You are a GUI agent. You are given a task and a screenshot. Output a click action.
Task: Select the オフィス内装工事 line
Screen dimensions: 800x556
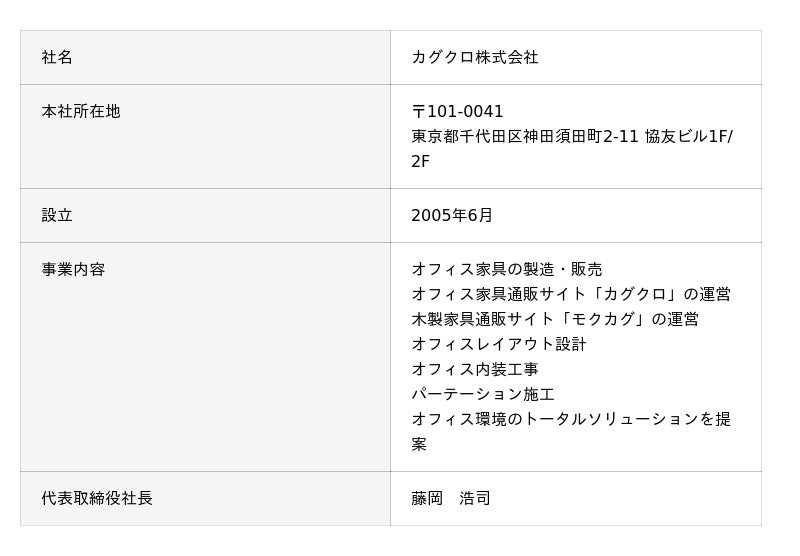[x=475, y=370]
